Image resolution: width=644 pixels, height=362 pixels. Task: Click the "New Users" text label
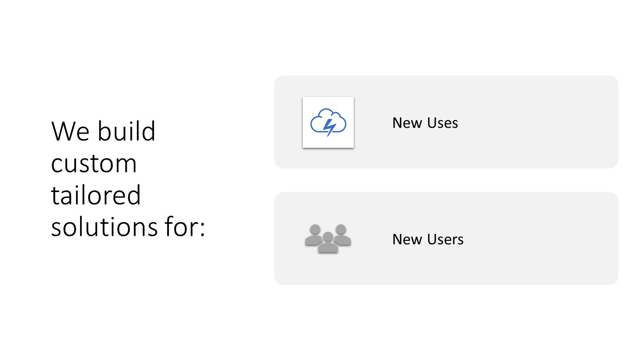coord(428,239)
